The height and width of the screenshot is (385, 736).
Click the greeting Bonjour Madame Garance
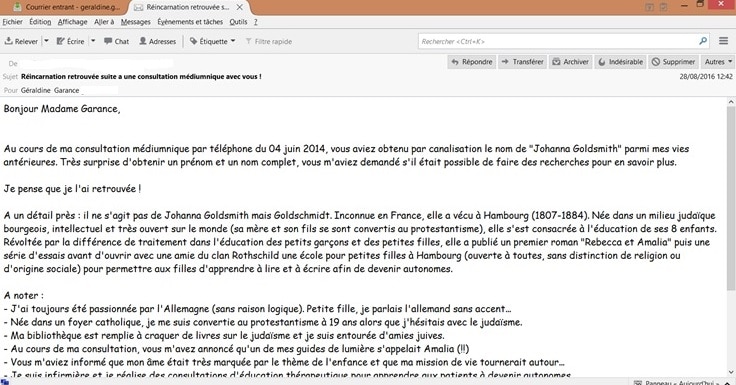(x=62, y=109)
